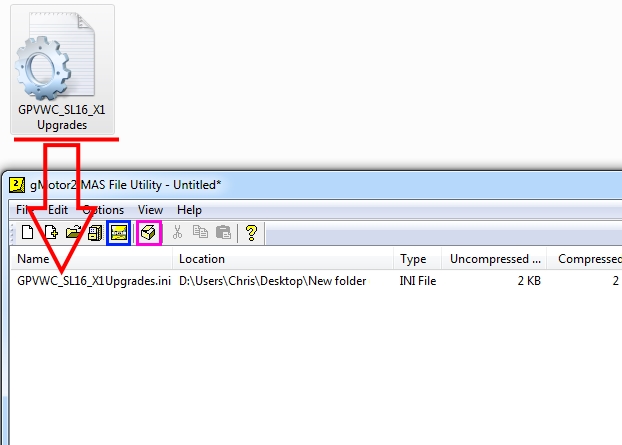The width and height of the screenshot is (622, 445).
Task: Sort by the Name column header
Action: (x=91, y=259)
